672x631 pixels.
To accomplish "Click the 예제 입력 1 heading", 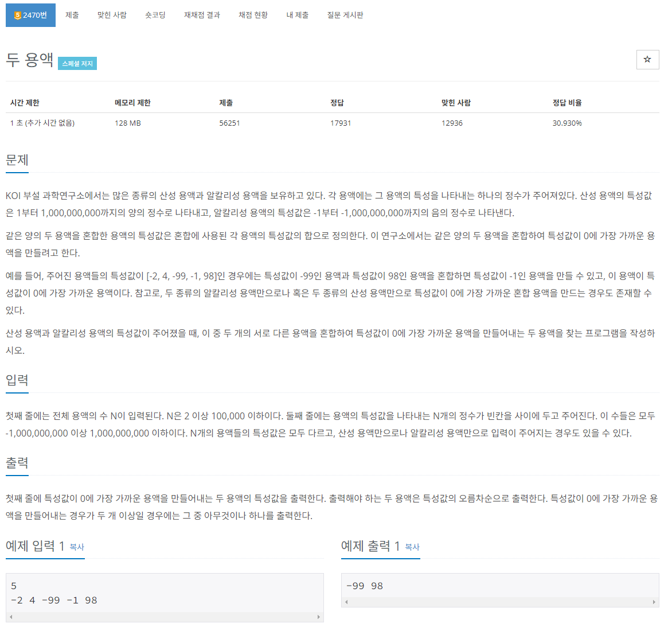I will click(35, 546).
